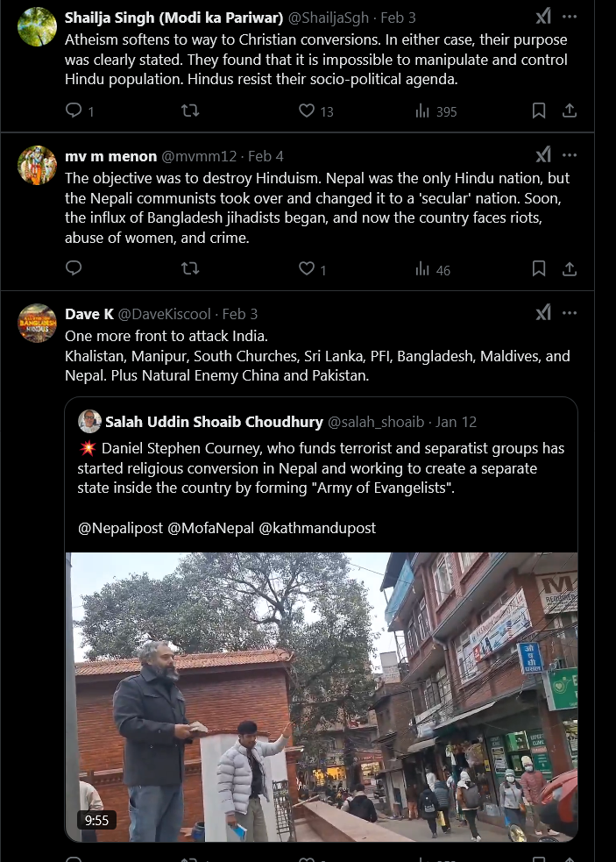Open more options for Shailja Singh's tweet

[570, 18]
